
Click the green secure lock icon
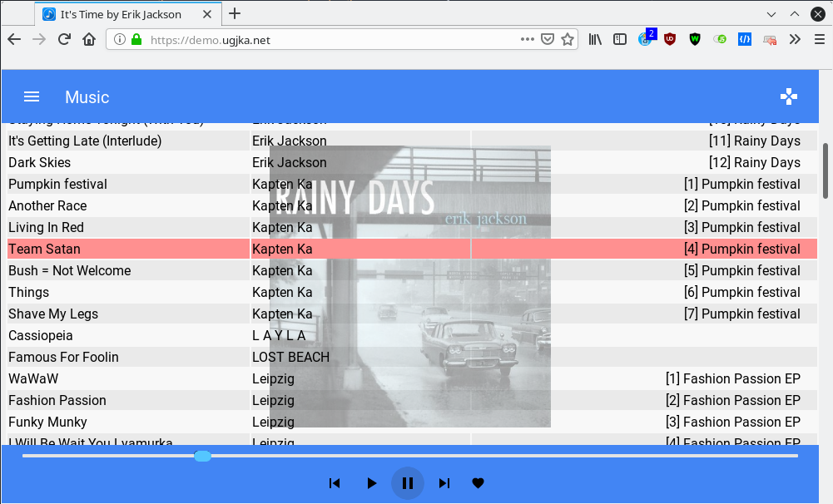136,39
